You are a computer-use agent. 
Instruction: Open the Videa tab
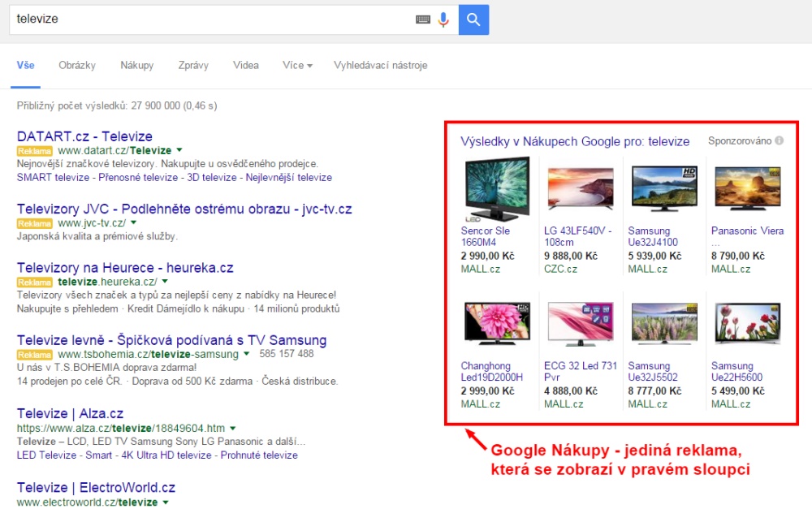tap(245, 65)
